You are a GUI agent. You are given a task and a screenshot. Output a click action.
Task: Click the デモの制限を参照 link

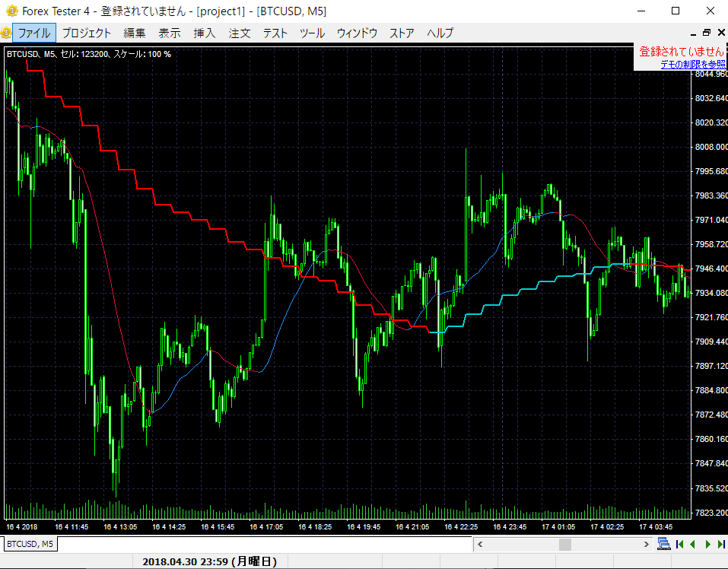(693, 65)
